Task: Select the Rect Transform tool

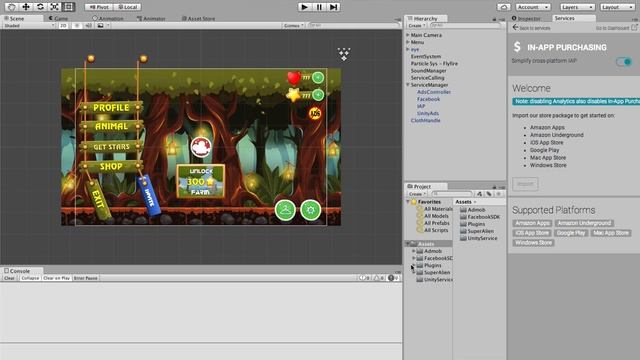Action: pyautogui.click(x=69, y=7)
